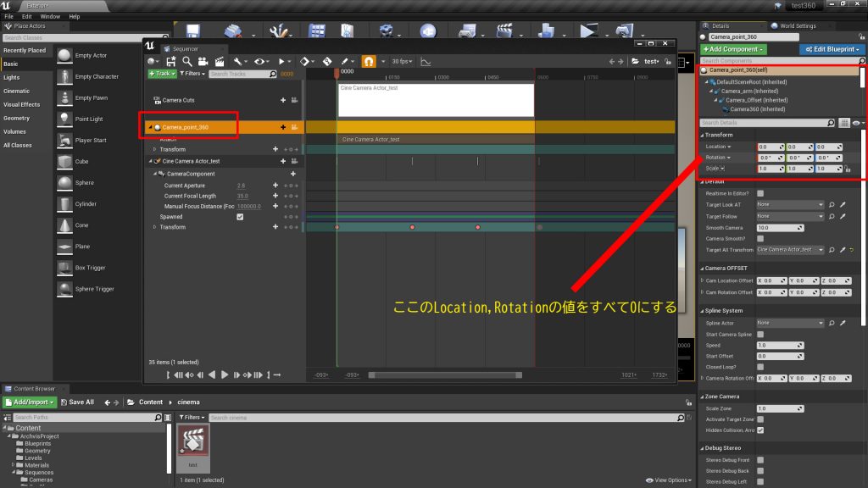Screen dimensions: 868x488
Task: Select the Visual Effects category
Action: [21, 104]
